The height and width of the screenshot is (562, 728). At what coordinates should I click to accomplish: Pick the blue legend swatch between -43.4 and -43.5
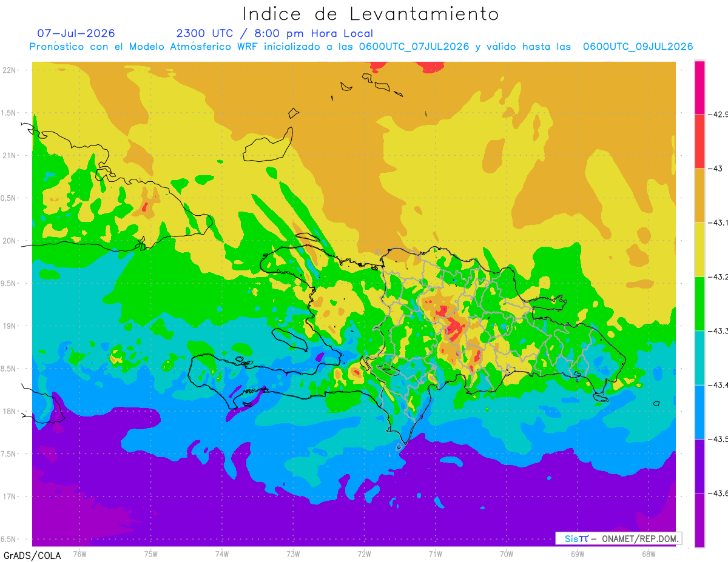pyautogui.click(x=699, y=412)
